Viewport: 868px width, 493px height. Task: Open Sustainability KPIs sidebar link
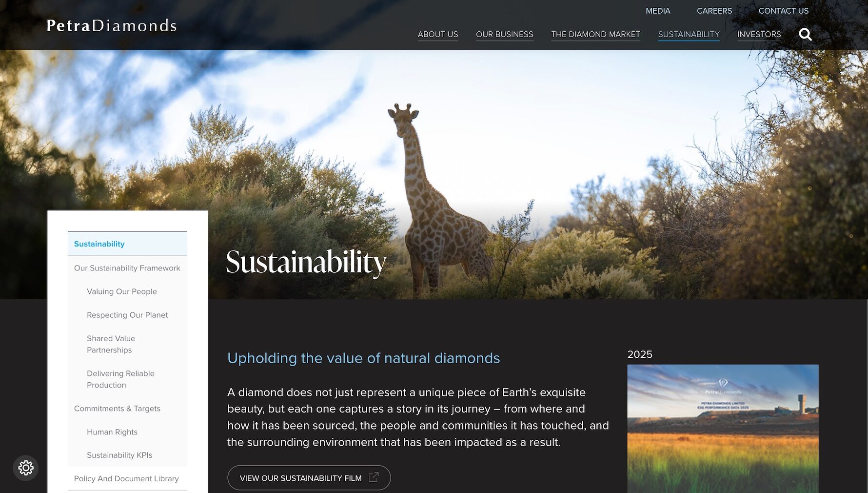tap(119, 455)
